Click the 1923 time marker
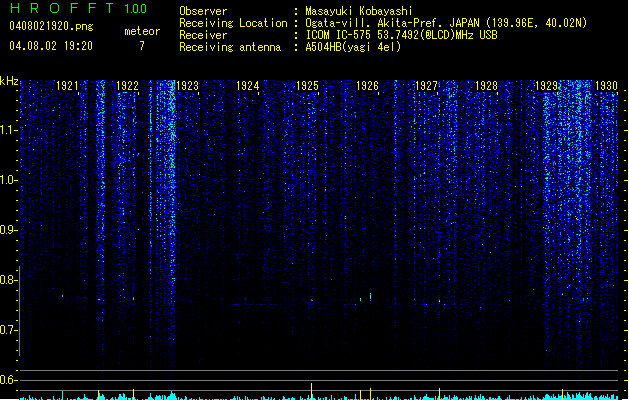The height and width of the screenshot is (400, 629). pos(187,85)
